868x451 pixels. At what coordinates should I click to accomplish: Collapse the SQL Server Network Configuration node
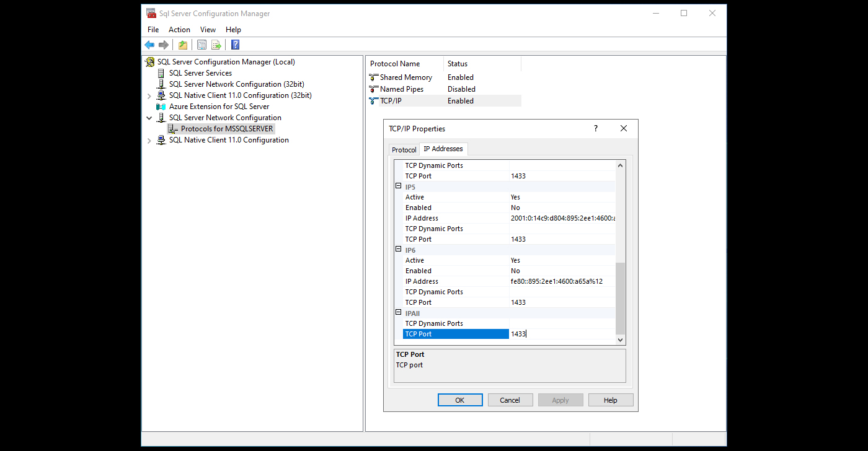149,118
